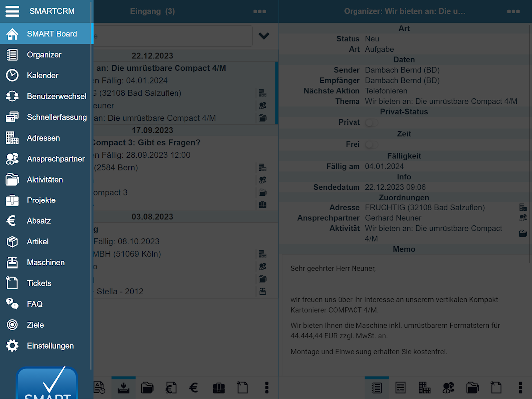Click the MBH (51069 Köln) address line
Viewport: 532px width, 399px height.
click(127, 254)
